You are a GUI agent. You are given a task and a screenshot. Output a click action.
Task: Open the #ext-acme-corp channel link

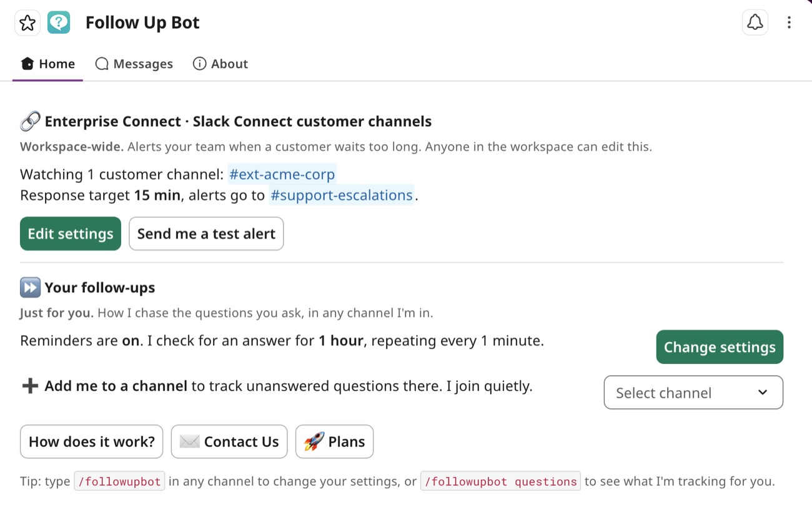(282, 174)
